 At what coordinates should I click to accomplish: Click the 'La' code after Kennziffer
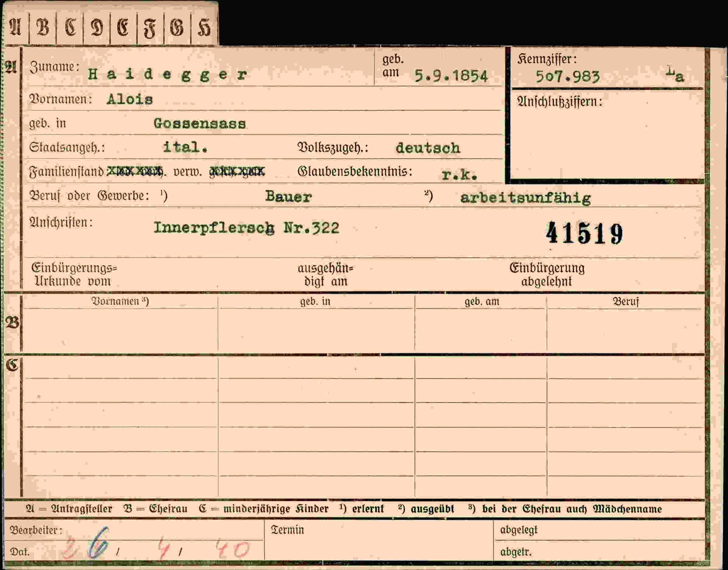[x=675, y=75]
